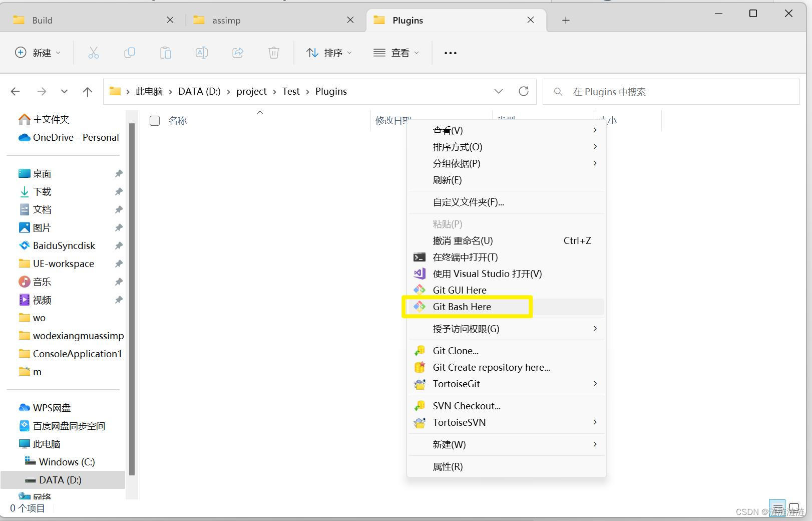
Task: Click Test in the address breadcrumb
Action: (291, 92)
